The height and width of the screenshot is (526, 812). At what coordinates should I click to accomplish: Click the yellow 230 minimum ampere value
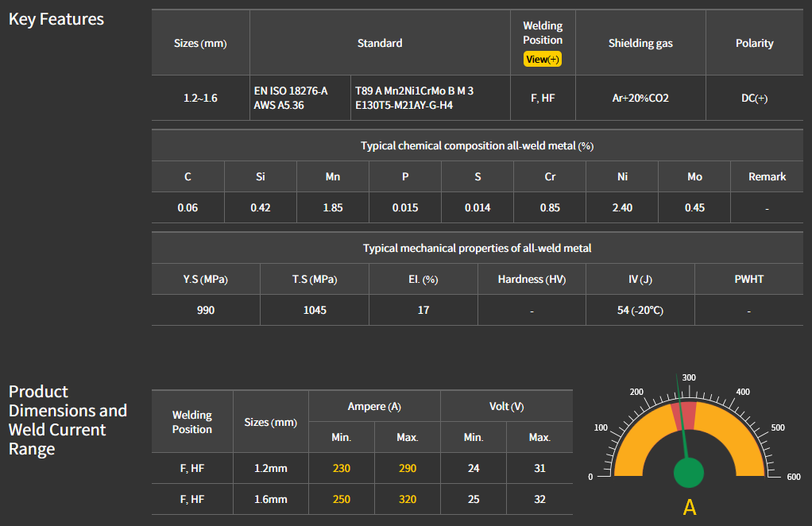click(x=341, y=468)
